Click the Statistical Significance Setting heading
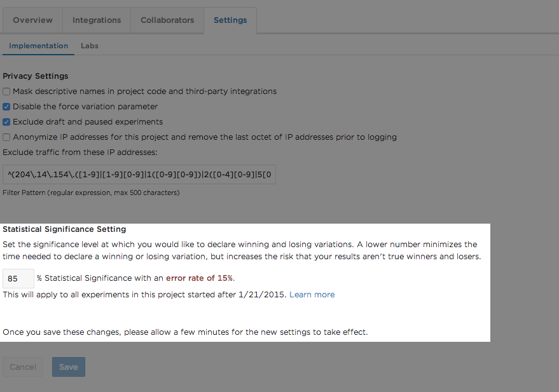 pos(64,229)
